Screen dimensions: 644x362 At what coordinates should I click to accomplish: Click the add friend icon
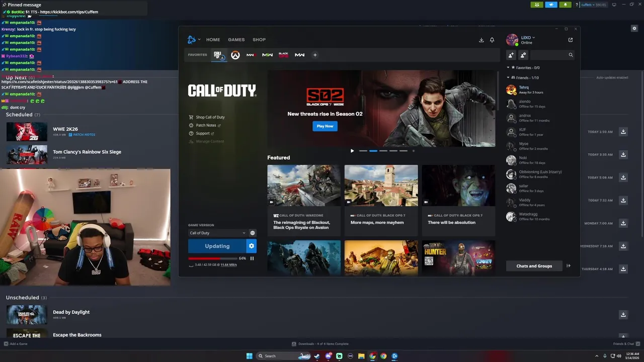(511, 55)
